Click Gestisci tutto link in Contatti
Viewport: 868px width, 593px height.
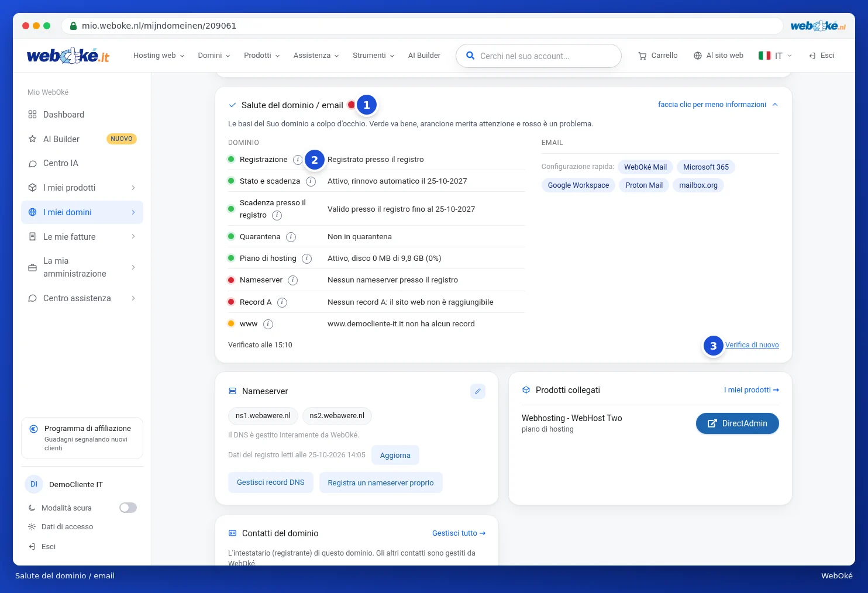[459, 533]
